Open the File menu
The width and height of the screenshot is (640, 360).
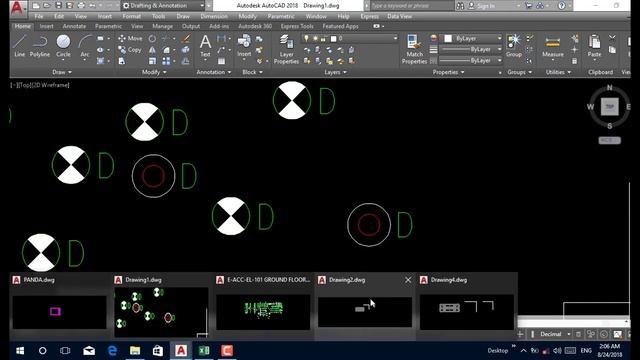[x=39, y=16]
